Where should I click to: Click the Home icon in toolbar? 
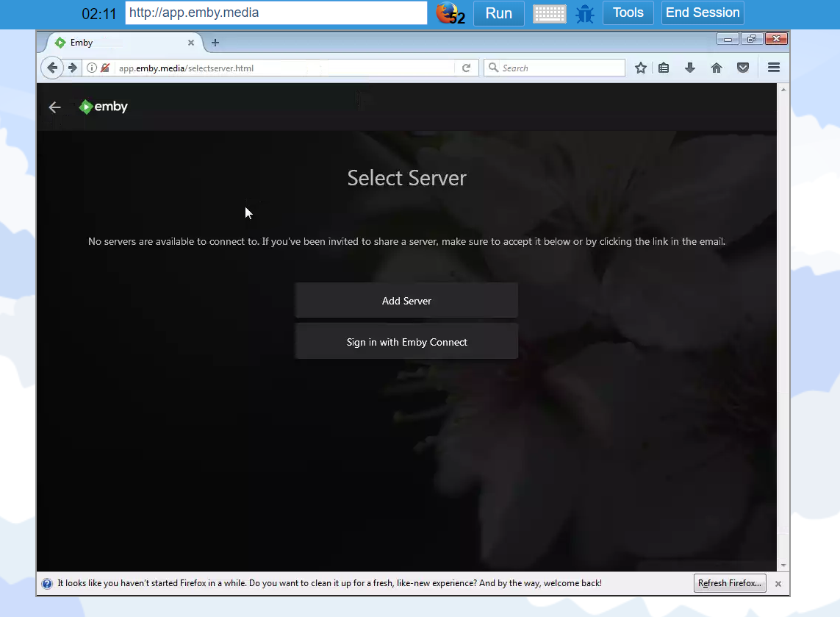tap(717, 68)
